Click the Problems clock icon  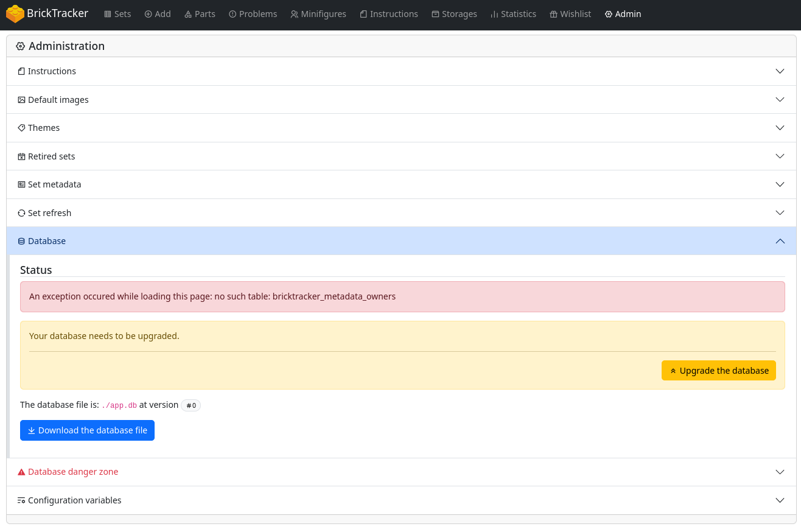[x=233, y=14]
